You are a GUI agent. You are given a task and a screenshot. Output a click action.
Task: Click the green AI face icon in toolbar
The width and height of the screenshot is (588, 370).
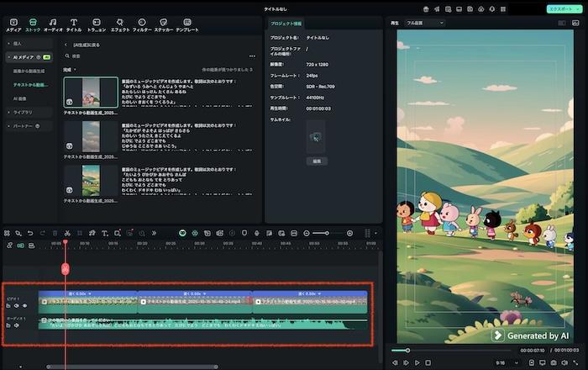pyautogui.click(x=182, y=233)
